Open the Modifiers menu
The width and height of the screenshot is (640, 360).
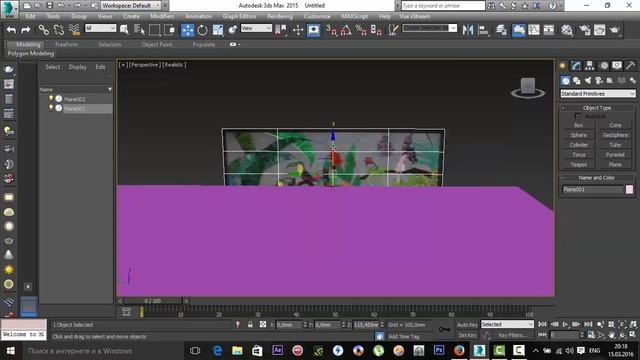point(162,16)
